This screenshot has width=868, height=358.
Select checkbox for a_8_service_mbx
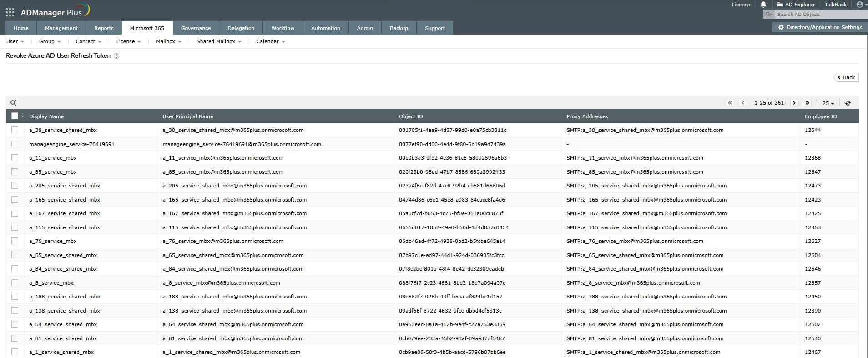point(15,283)
